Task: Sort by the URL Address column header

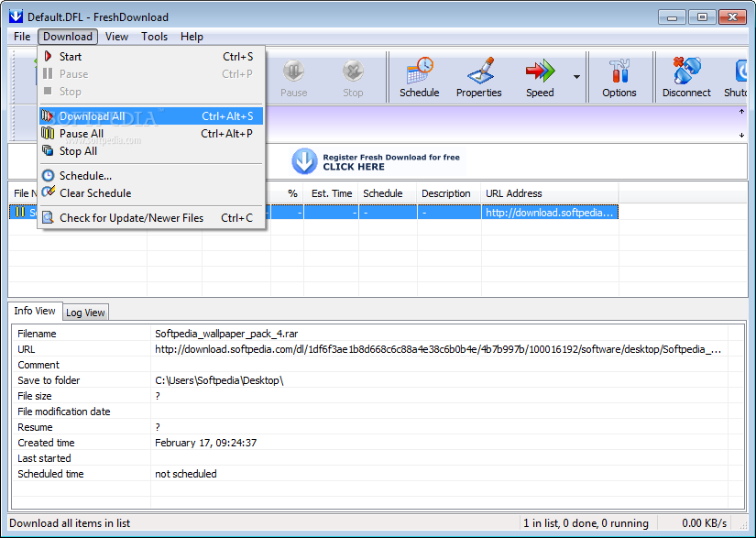Action: point(550,193)
